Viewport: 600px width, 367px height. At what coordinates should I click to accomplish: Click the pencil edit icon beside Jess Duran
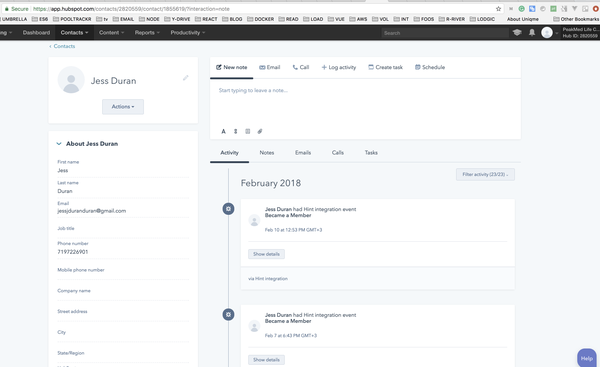click(x=186, y=78)
